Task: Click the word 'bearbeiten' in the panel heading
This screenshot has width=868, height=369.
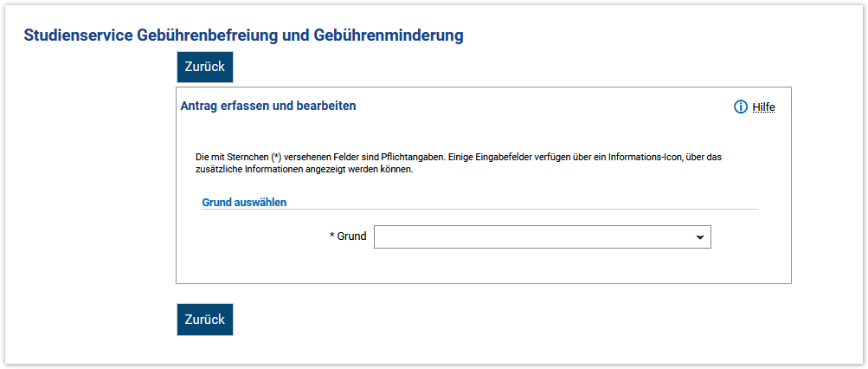Action: 326,106
